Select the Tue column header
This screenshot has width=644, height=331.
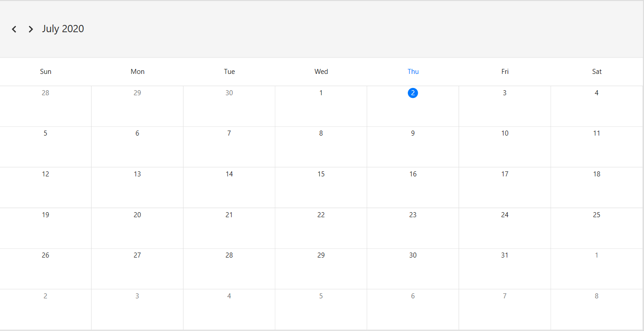pyautogui.click(x=229, y=72)
